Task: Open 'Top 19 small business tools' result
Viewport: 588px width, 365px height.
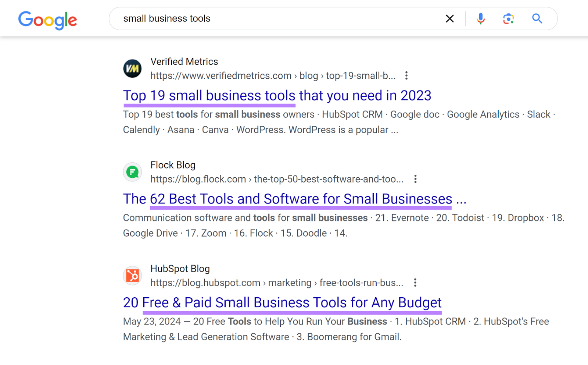Action: (277, 96)
